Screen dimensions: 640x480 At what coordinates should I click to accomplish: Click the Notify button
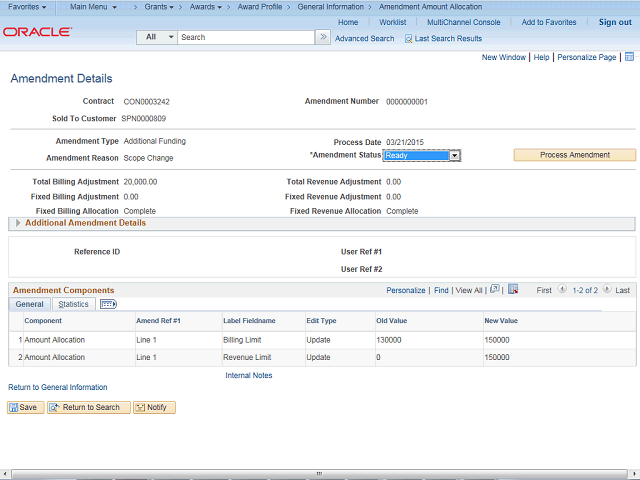(155, 407)
